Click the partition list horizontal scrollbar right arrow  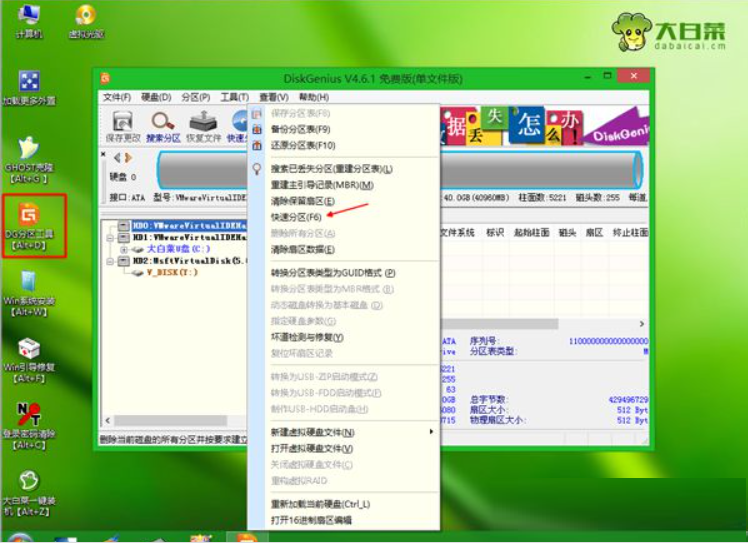point(643,324)
